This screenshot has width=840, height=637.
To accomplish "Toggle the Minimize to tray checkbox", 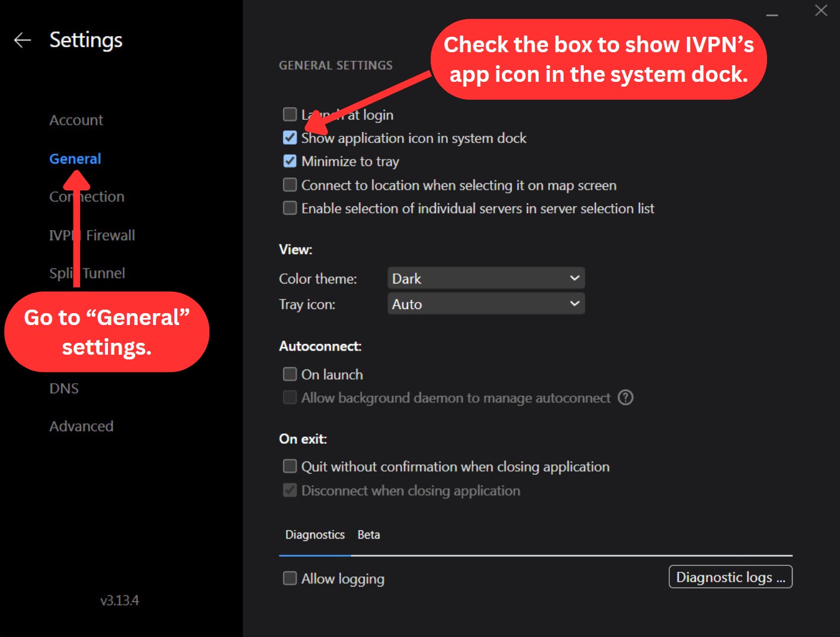I will (289, 161).
